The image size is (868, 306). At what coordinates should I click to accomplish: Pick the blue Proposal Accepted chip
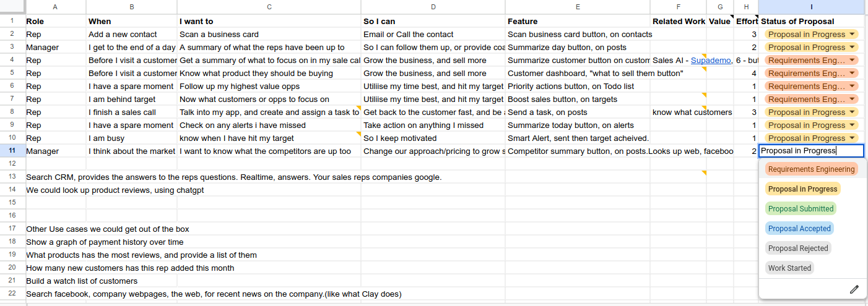(799, 229)
